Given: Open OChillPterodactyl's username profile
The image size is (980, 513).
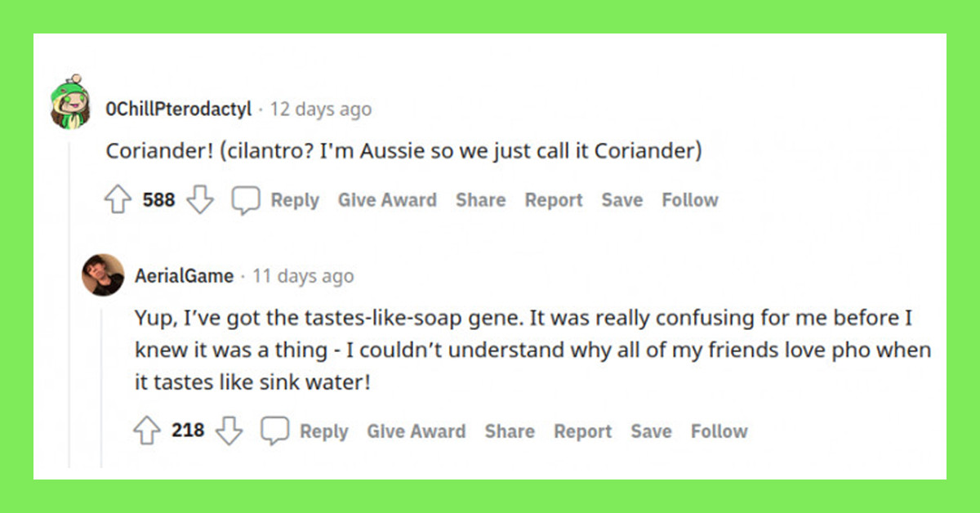Looking at the screenshot, I should pos(178,109).
